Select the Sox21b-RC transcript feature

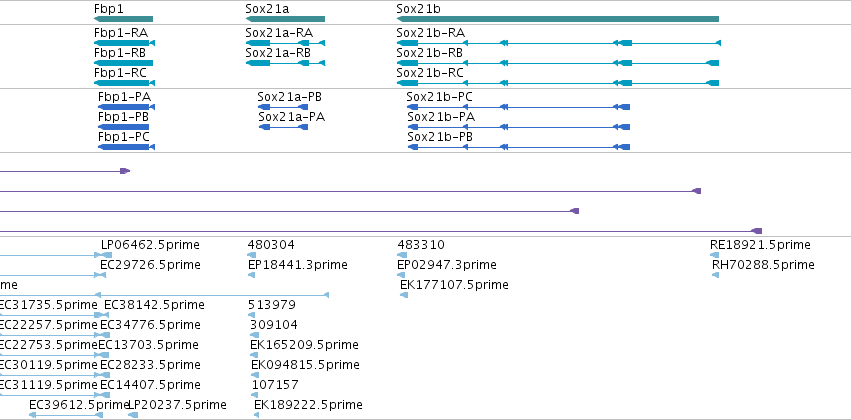(x=557, y=83)
